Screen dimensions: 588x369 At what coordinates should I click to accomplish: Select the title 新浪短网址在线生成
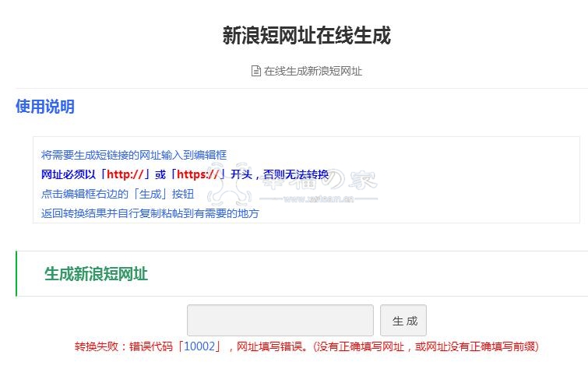[x=306, y=36]
